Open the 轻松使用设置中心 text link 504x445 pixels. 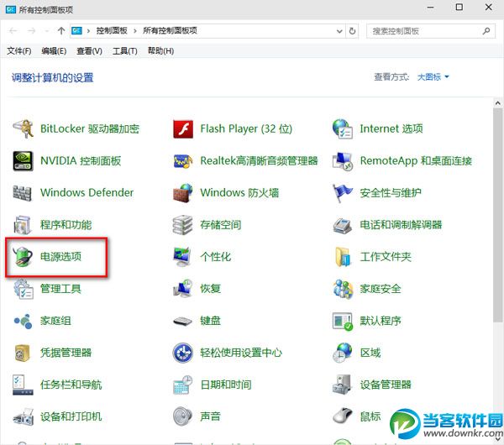click(241, 353)
